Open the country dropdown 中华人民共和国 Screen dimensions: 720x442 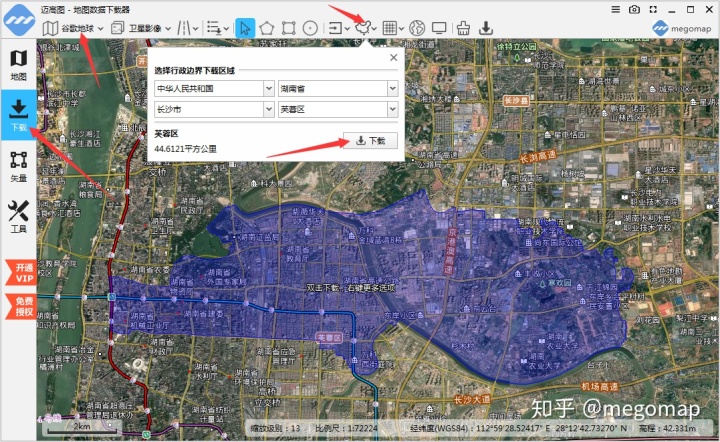pyautogui.click(x=214, y=89)
